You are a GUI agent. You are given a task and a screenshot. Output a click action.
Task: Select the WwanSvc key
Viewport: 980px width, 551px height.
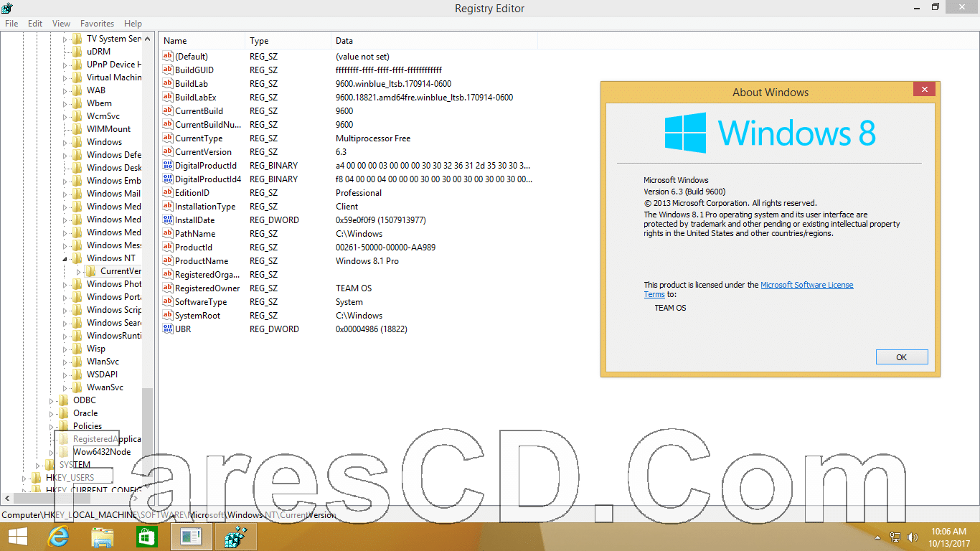point(105,387)
